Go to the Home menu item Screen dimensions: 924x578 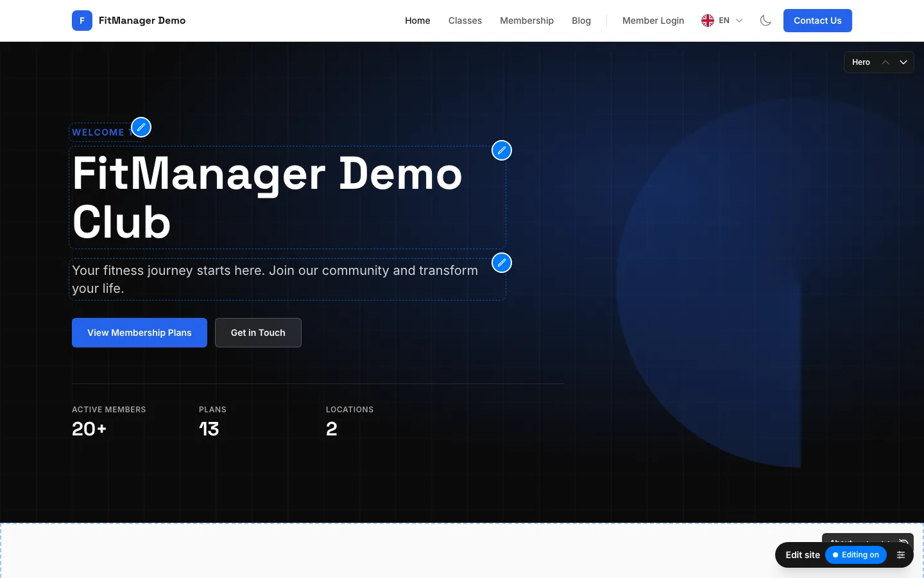pos(418,21)
